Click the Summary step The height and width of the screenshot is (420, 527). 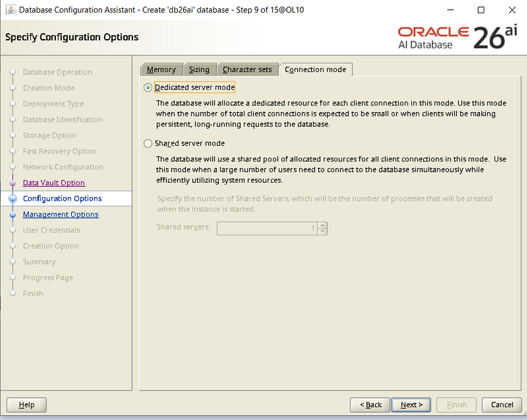pyautogui.click(x=39, y=262)
